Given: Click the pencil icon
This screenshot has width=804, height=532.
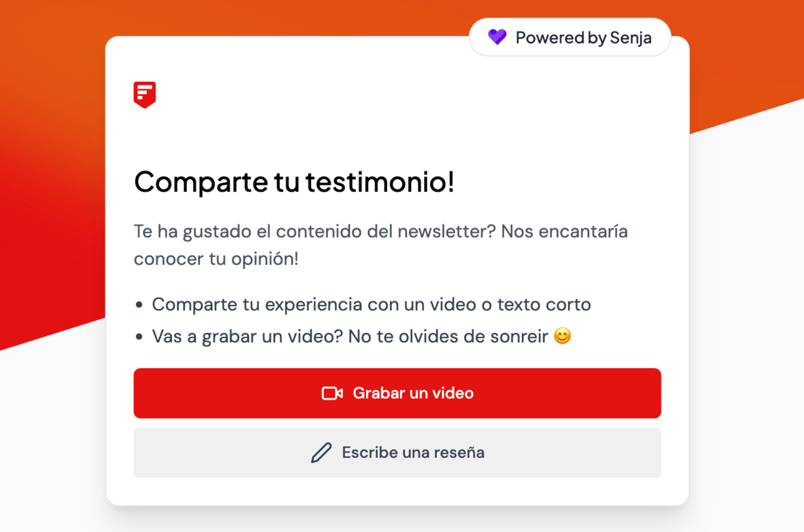Looking at the screenshot, I should 321,452.
